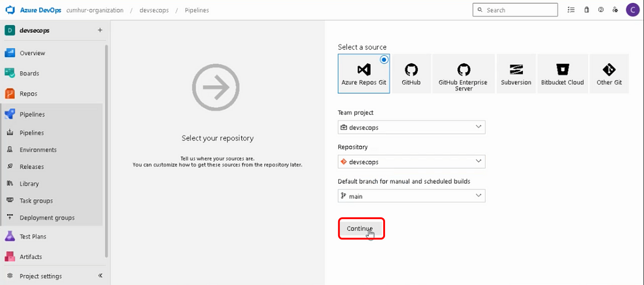Image resolution: width=644 pixels, height=285 pixels.
Task: Open Test Plans in the sidebar
Action: click(x=33, y=236)
